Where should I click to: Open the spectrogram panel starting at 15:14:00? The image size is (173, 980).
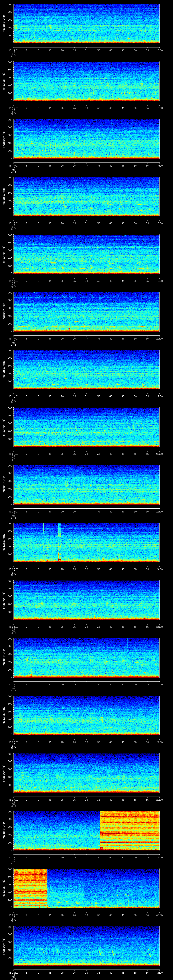(x=87, y=24)
